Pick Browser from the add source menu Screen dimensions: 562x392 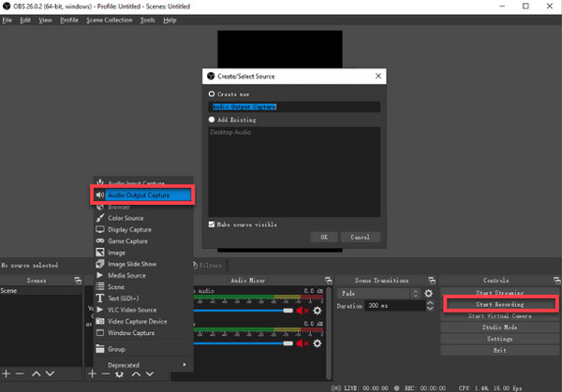click(119, 207)
